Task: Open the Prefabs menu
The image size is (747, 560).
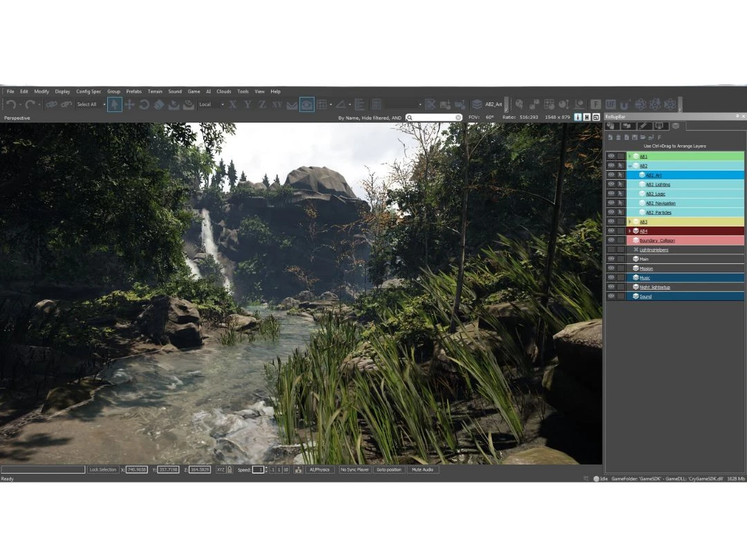Action: (133, 91)
